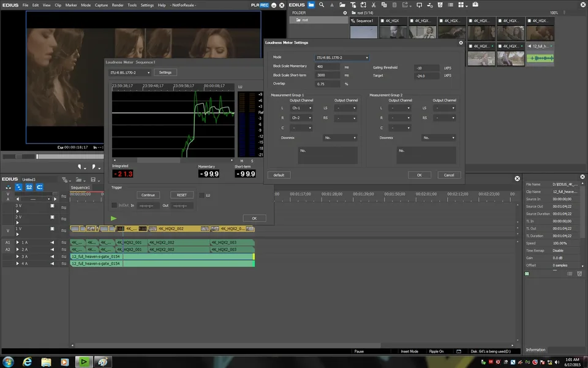
Task: Open the Capture menu
Action: point(101,6)
